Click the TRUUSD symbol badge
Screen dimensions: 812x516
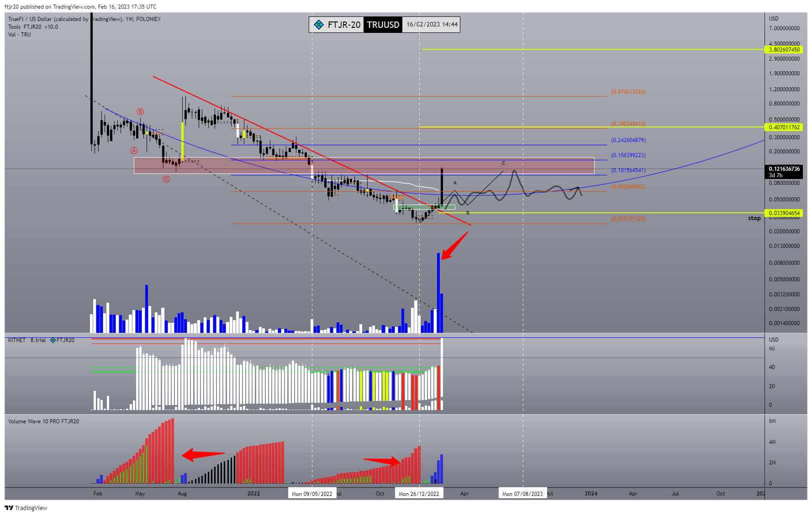click(383, 25)
